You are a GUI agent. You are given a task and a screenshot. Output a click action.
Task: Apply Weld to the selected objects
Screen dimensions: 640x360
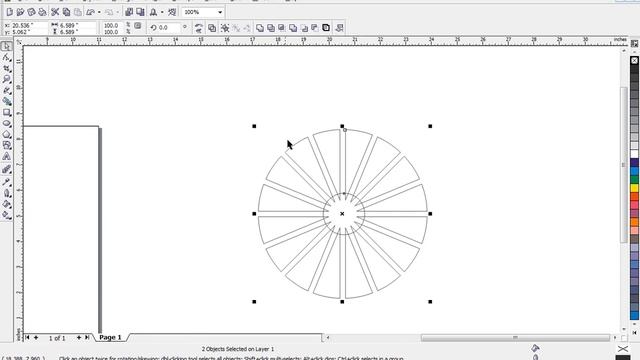tap(260, 28)
